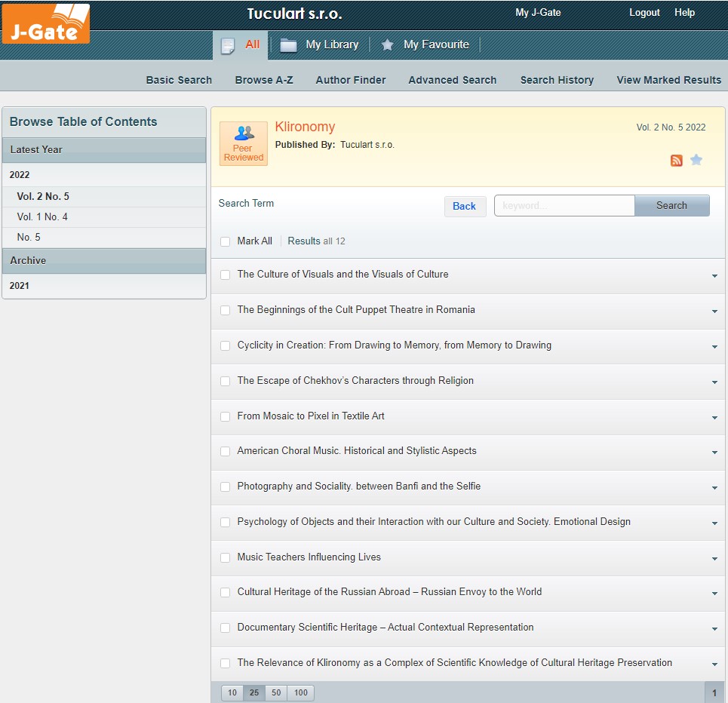
Task: Click the Back button
Action: coord(464,206)
